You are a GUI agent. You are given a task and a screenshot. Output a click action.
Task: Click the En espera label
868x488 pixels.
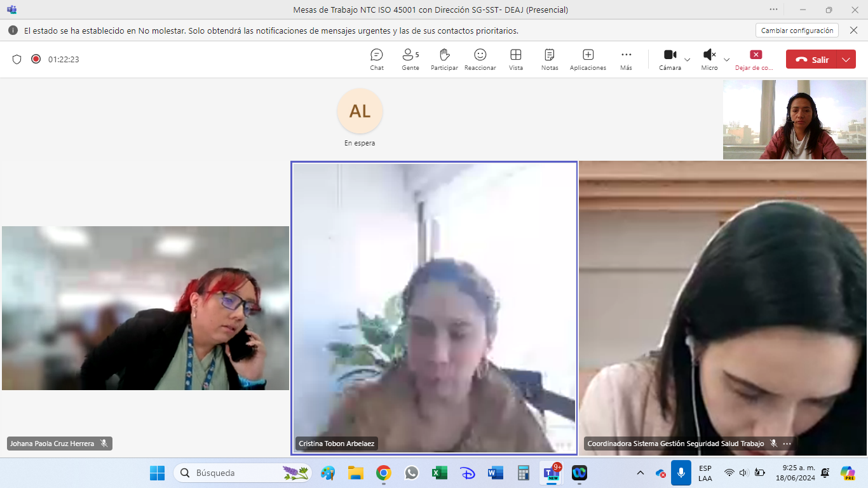[360, 143]
